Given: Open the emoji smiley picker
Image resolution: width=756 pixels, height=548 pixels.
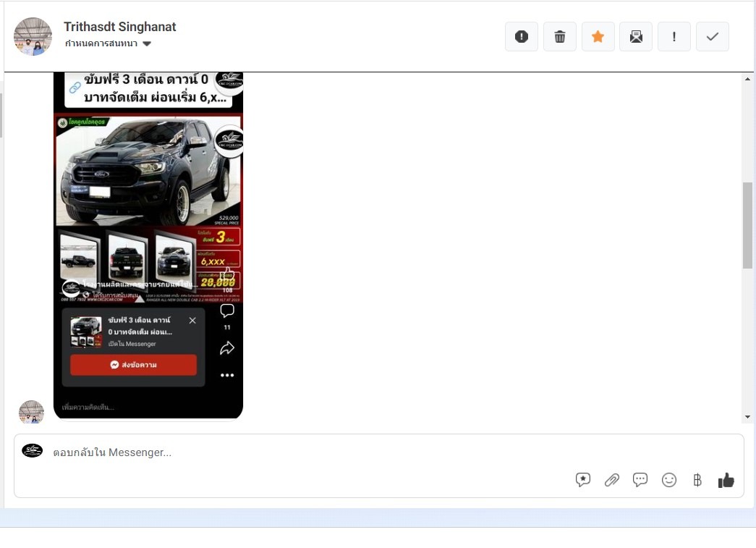Looking at the screenshot, I should pyautogui.click(x=669, y=480).
